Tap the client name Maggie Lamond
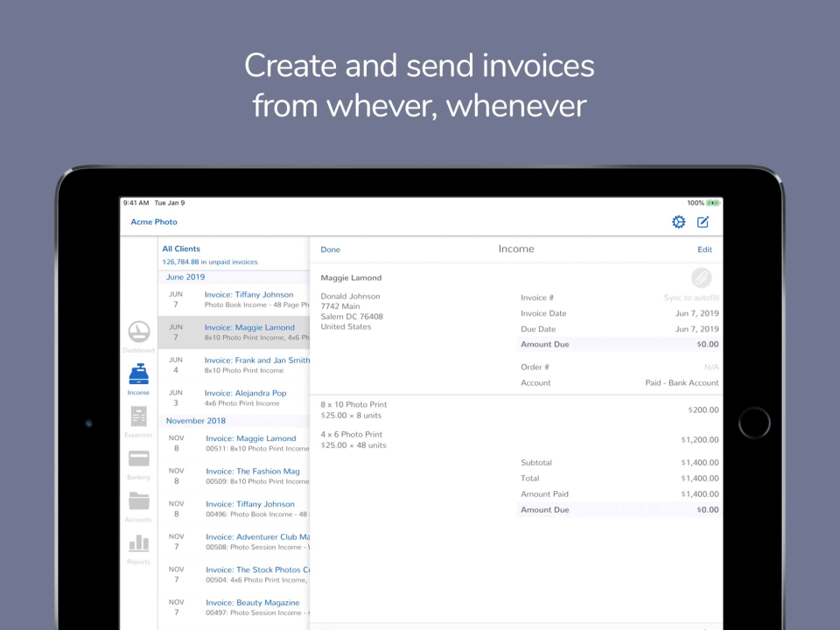 (351, 277)
